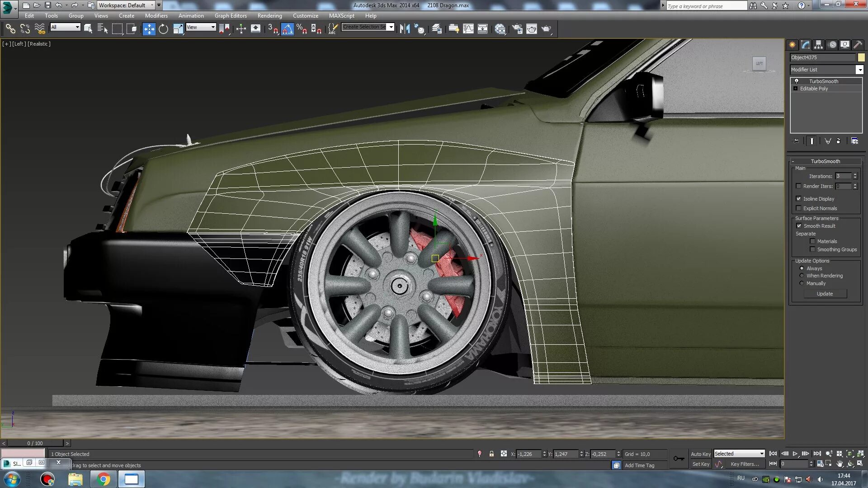
Task: Open the Modifier List dropdown
Action: [x=859, y=70]
